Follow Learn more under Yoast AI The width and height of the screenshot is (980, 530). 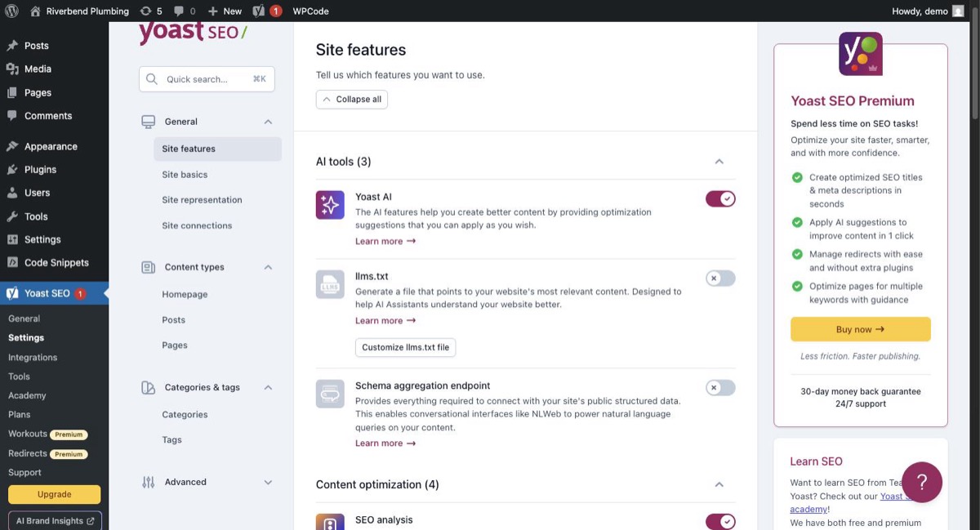pyautogui.click(x=385, y=242)
